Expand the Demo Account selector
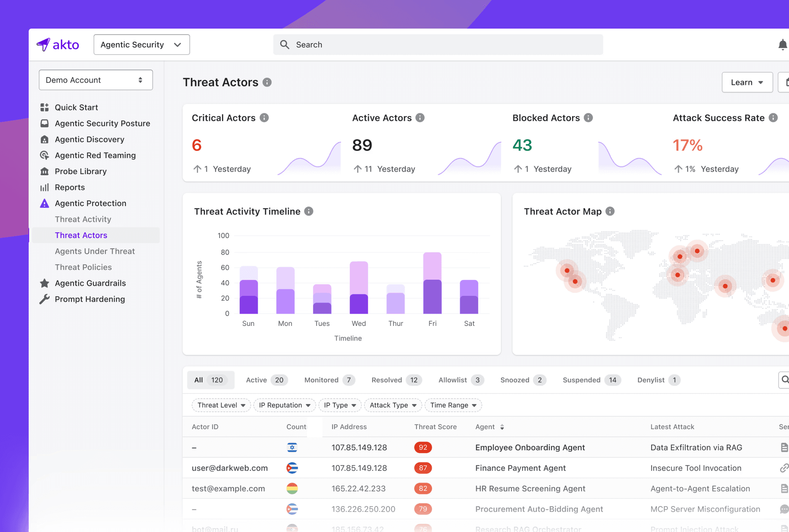 (96, 80)
